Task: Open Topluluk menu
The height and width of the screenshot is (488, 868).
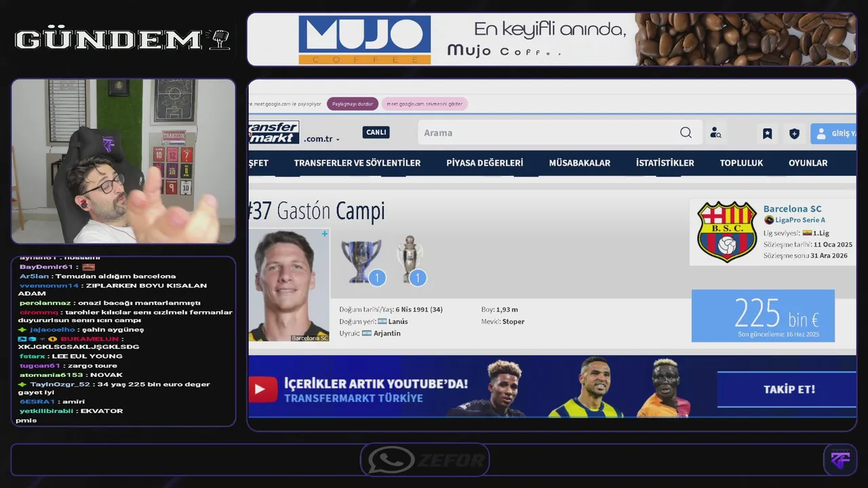Action: [741, 163]
